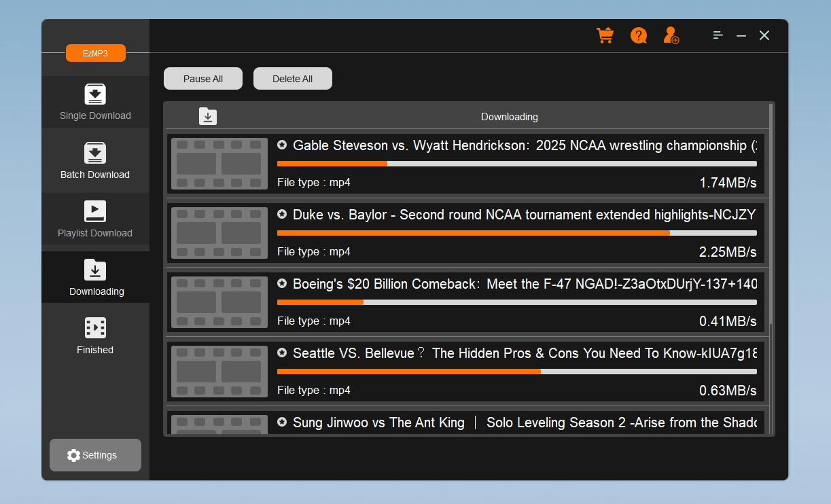This screenshot has width=831, height=504.
Task: Click Boeing's $20 Billion Comeback thumbnail
Action: coord(219,302)
